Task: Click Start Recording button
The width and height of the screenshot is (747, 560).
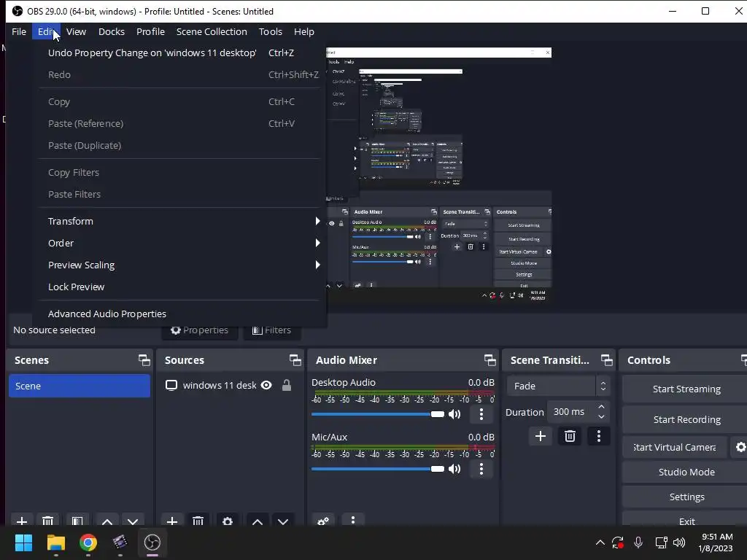Action: click(686, 419)
